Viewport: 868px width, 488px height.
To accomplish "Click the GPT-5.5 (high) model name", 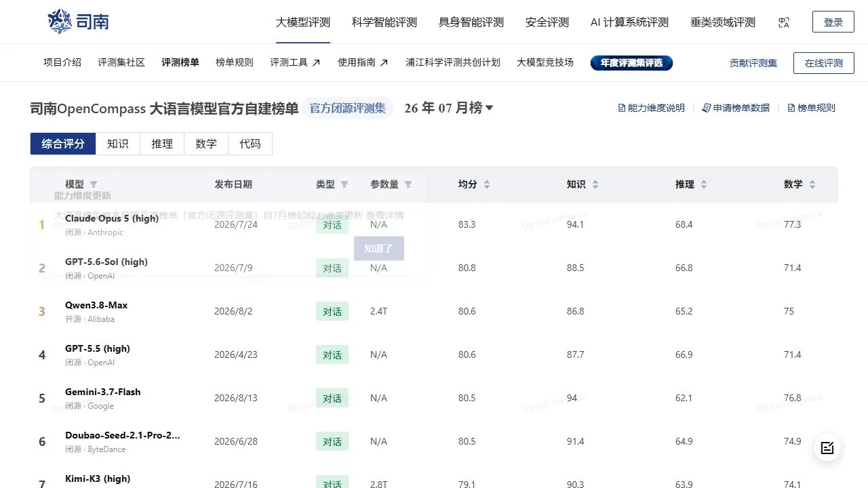I will tap(98, 348).
